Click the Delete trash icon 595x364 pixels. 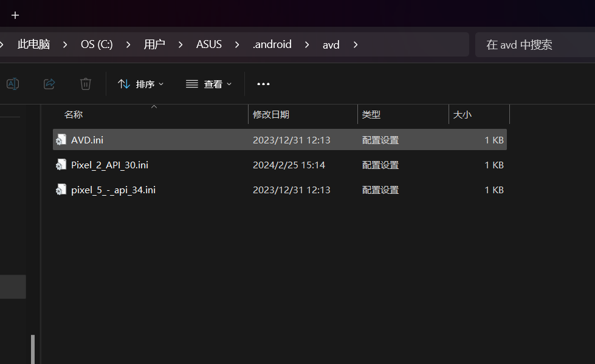[x=86, y=84]
